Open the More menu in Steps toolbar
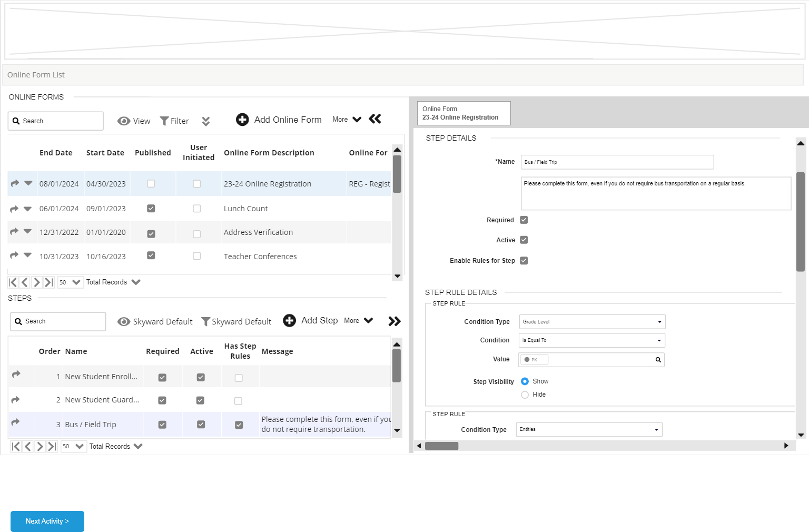The width and height of the screenshot is (809, 532). pyautogui.click(x=359, y=321)
